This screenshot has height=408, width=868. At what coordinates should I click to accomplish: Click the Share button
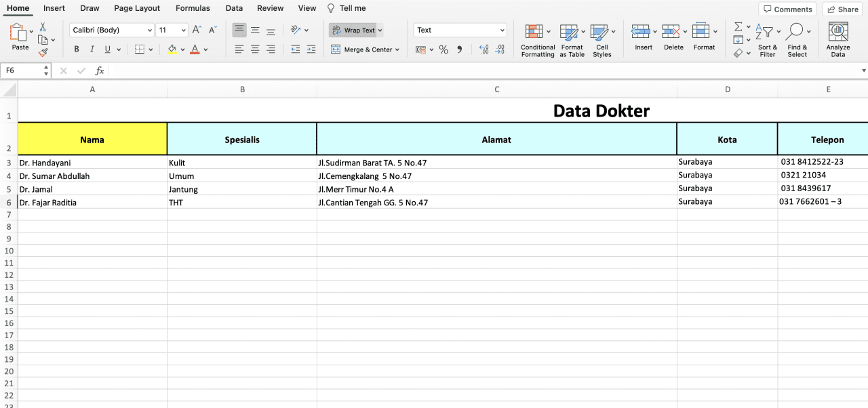pyautogui.click(x=842, y=9)
